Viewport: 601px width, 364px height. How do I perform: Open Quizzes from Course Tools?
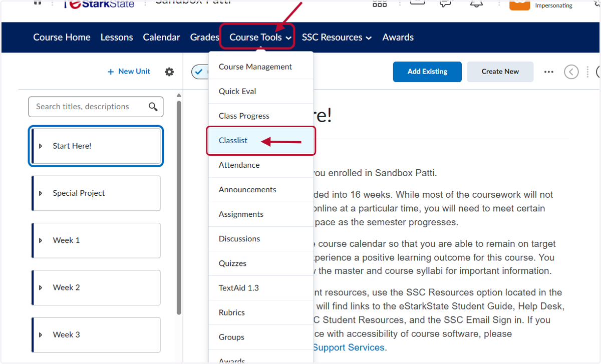click(261, 263)
